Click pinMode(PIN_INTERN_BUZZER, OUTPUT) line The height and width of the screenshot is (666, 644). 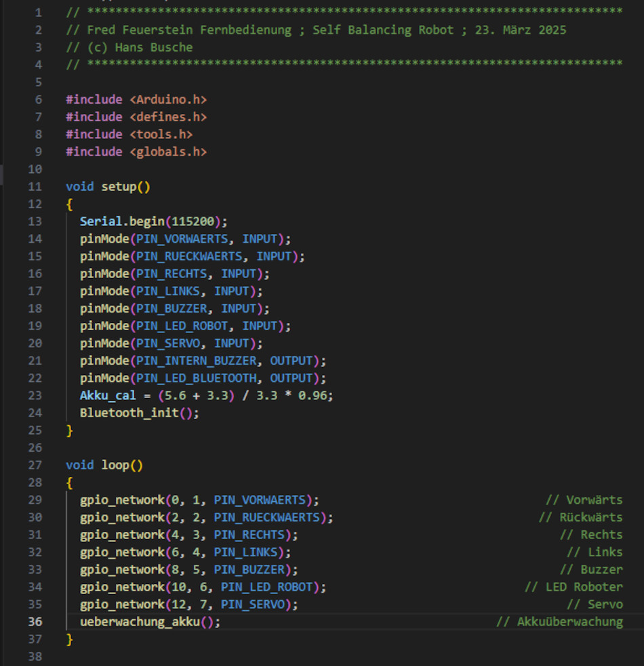tap(203, 361)
